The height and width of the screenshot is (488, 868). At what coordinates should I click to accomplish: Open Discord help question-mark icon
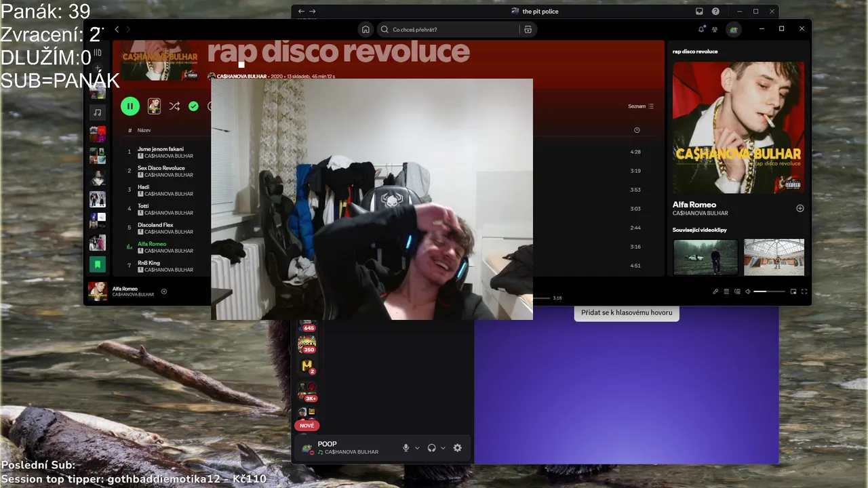pyautogui.click(x=715, y=12)
